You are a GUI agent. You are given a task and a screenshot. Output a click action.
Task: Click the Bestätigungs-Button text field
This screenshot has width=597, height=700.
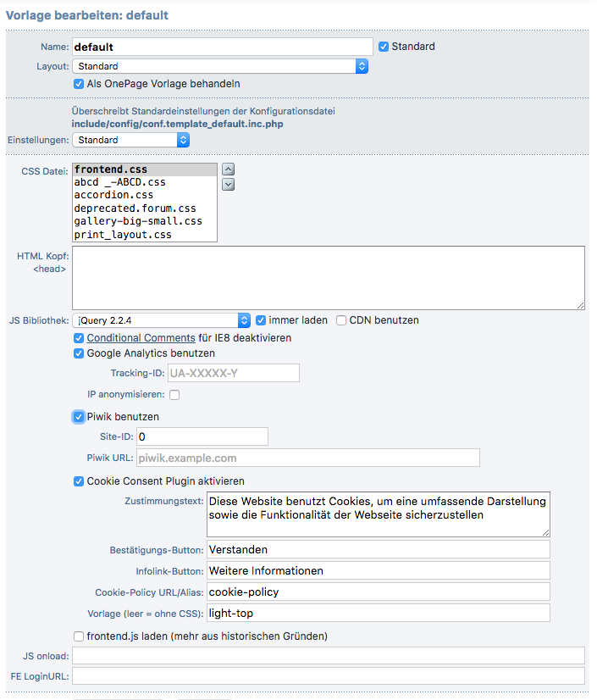coord(378,549)
